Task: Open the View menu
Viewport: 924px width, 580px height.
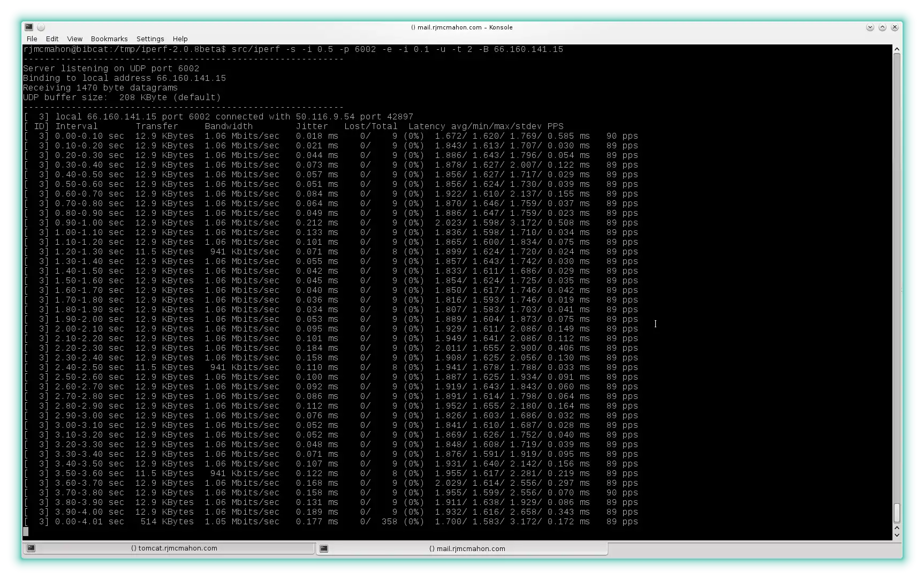Action: click(74, 39)
